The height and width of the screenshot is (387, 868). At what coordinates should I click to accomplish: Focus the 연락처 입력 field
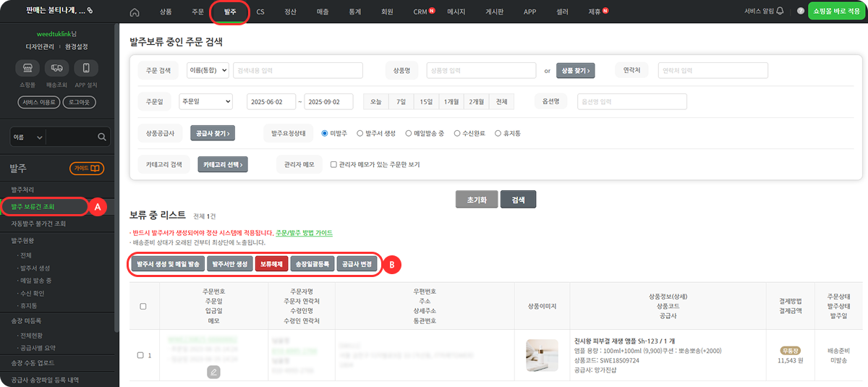[712, 70]
